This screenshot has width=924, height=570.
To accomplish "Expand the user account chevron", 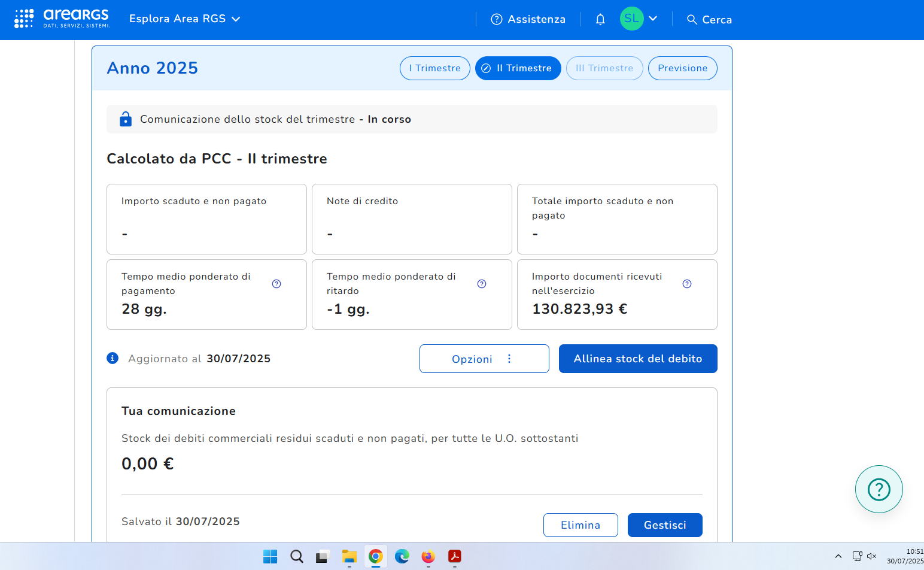I will tap(653, 19).
